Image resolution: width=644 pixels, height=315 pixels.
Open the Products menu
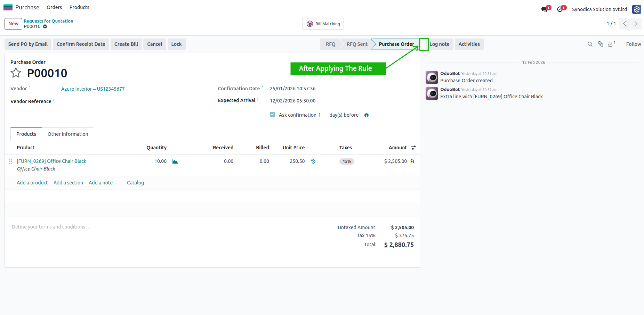(x=79, y=7)
